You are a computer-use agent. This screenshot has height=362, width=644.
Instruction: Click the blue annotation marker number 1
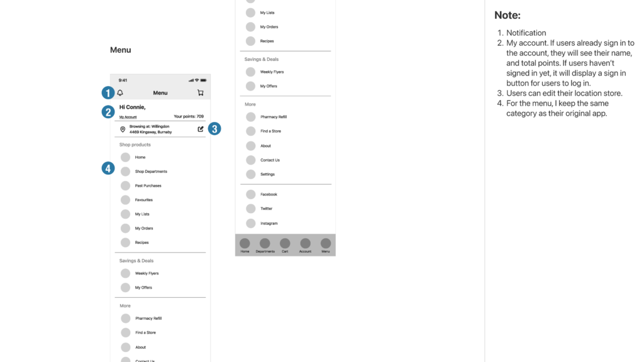click(x=108, y=93)
